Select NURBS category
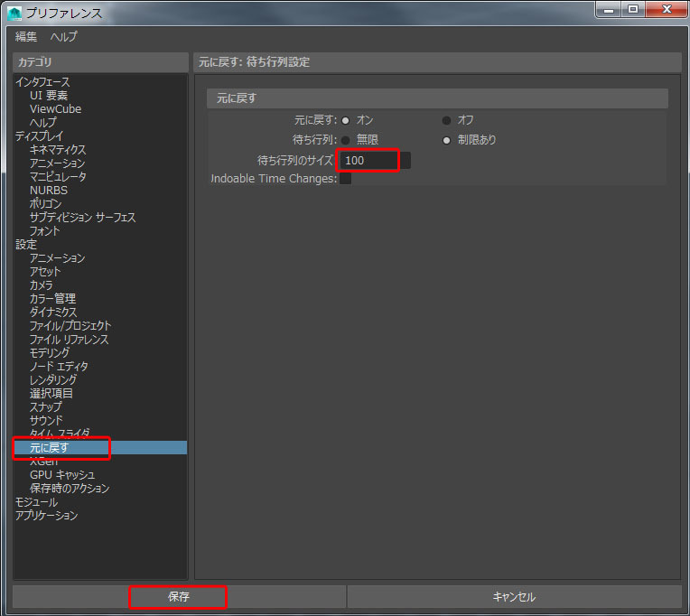Screen dimensions: 690x616 click(x=49, y=191)
